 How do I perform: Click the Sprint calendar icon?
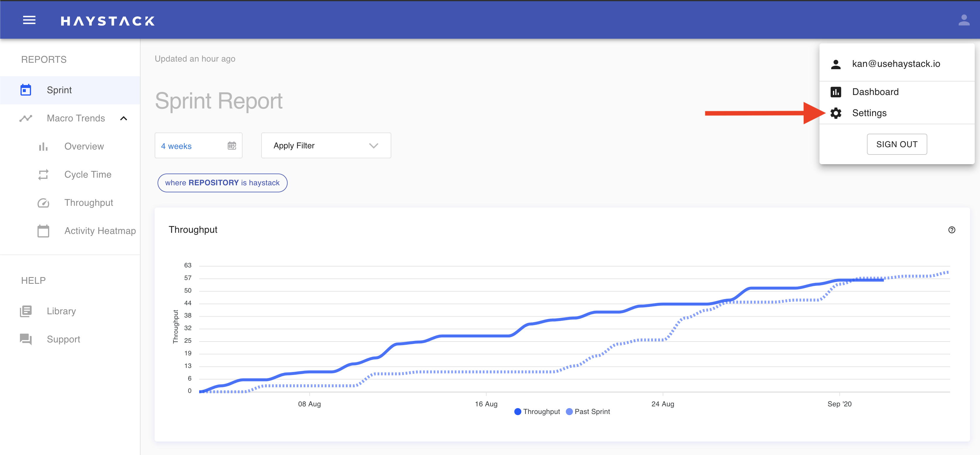point(25,90)
